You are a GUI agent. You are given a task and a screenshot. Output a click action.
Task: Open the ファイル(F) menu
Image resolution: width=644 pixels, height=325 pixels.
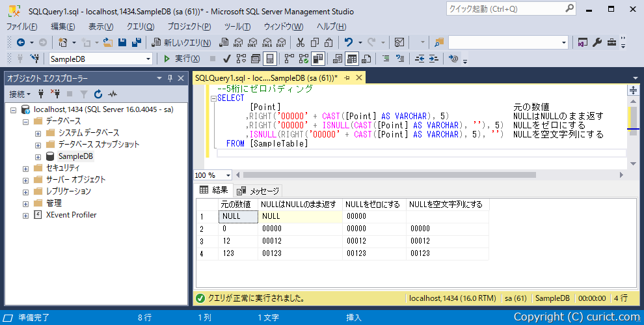[21, 27]
